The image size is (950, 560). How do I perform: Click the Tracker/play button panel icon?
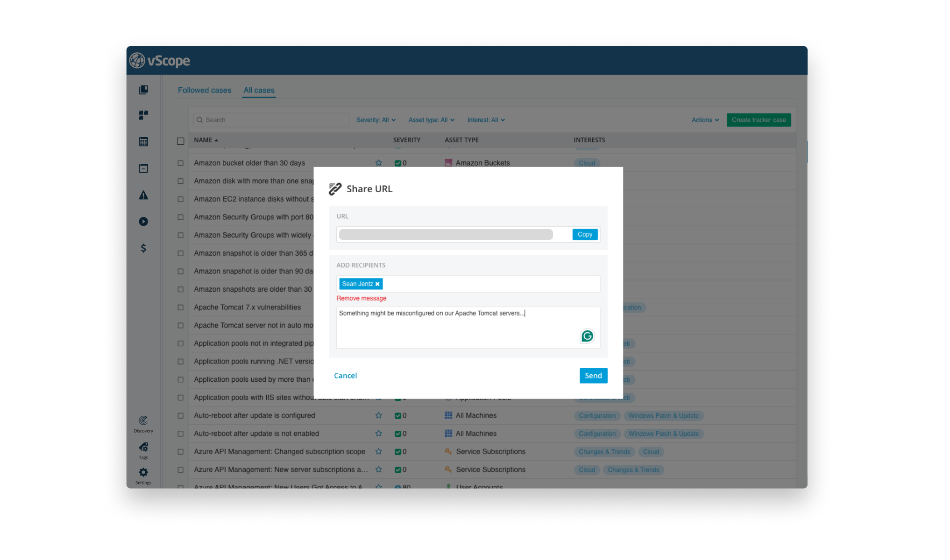coord(144,221)
